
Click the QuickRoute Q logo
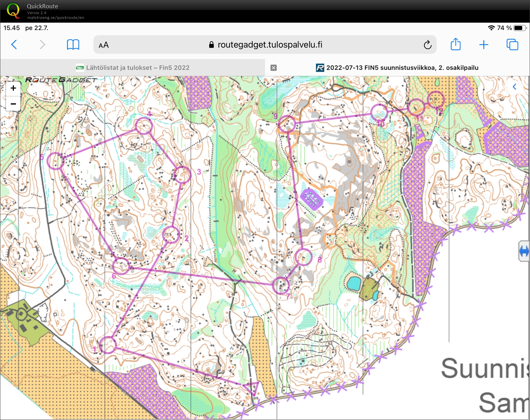click(13, 10)
